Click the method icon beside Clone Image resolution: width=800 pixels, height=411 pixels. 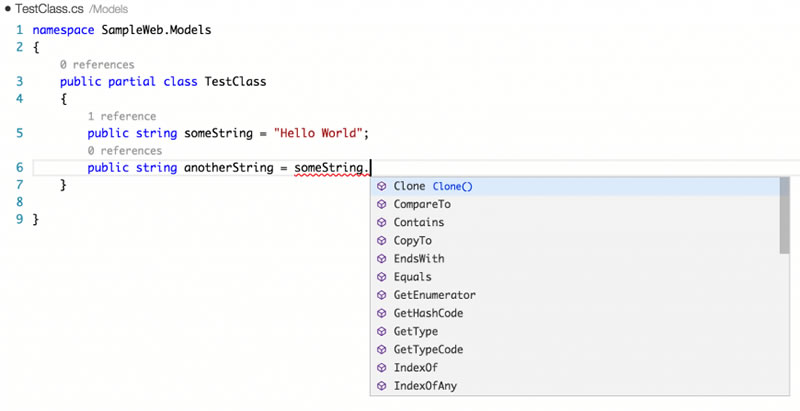pyautogui.click(x=381, y=186)
